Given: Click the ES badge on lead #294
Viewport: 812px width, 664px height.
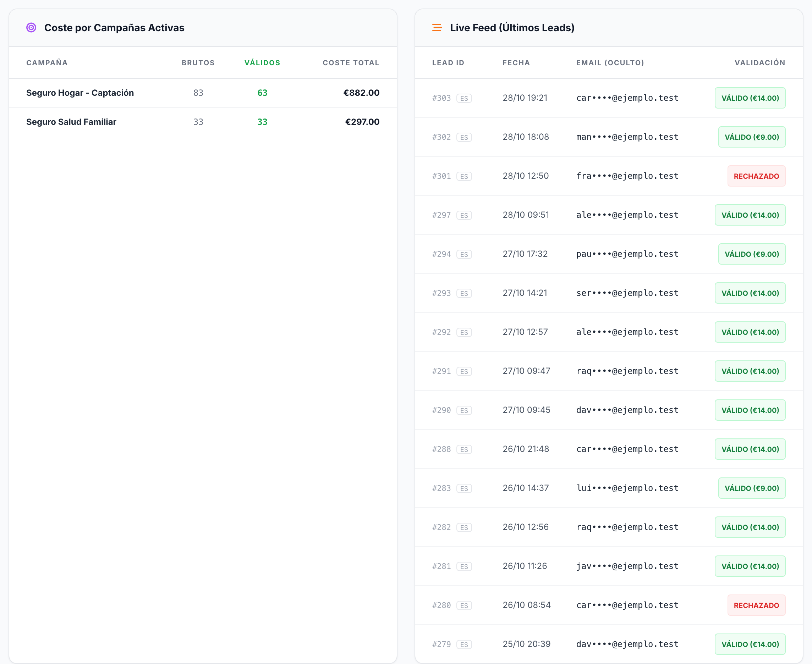Looking at the screenshot, I should (464, 254).
